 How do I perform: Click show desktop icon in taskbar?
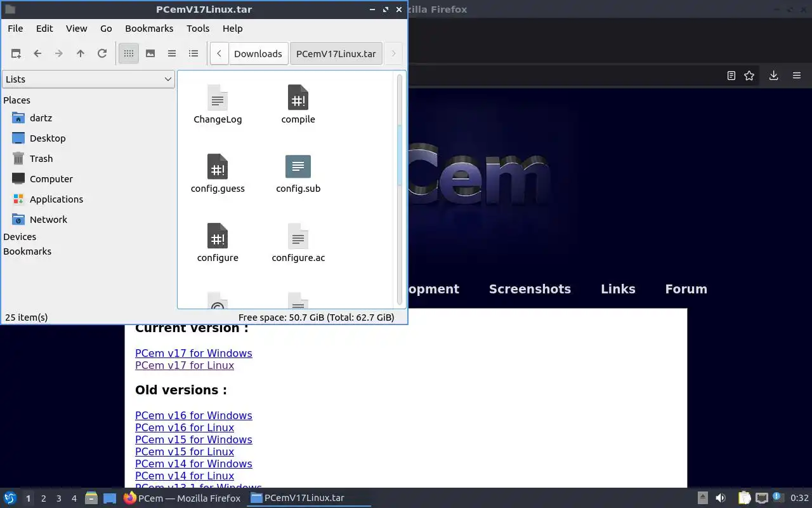point(110,498)
